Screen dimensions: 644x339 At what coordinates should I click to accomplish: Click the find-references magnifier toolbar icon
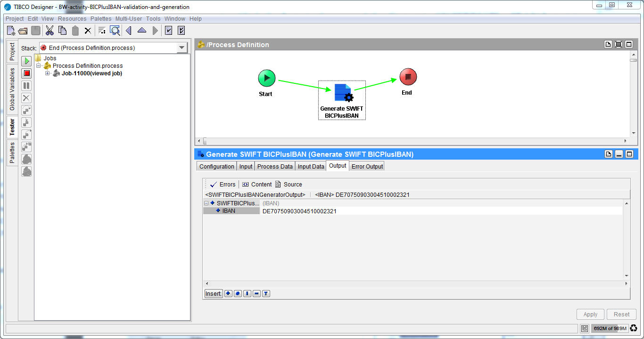(115, 31)
